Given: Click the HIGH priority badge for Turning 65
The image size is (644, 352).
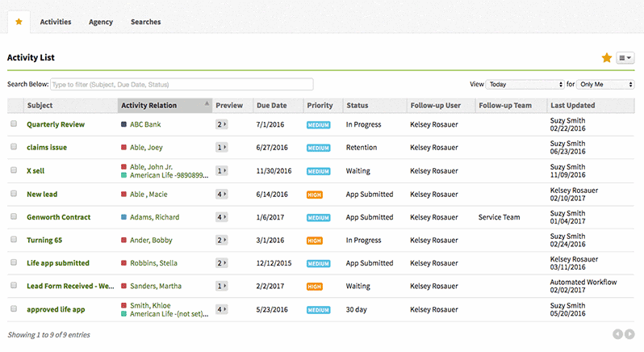Looking at the screenshot, I should tap(315, 241).
